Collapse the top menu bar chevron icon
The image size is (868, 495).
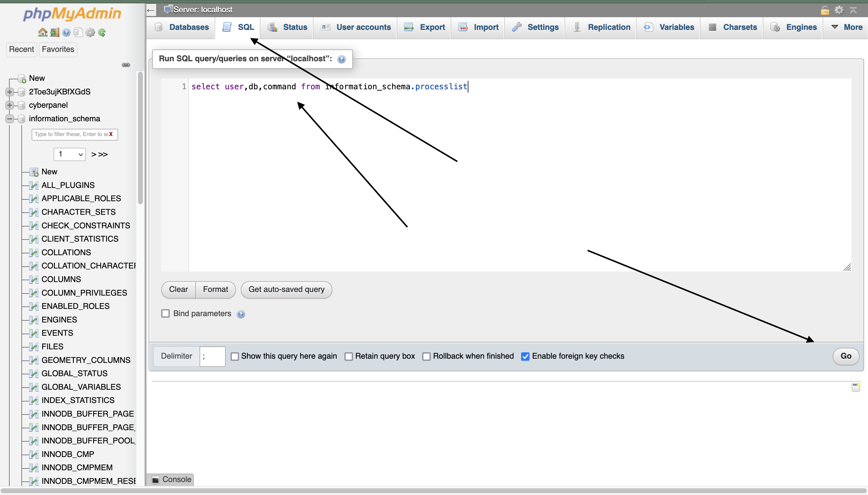click(854, 10)
